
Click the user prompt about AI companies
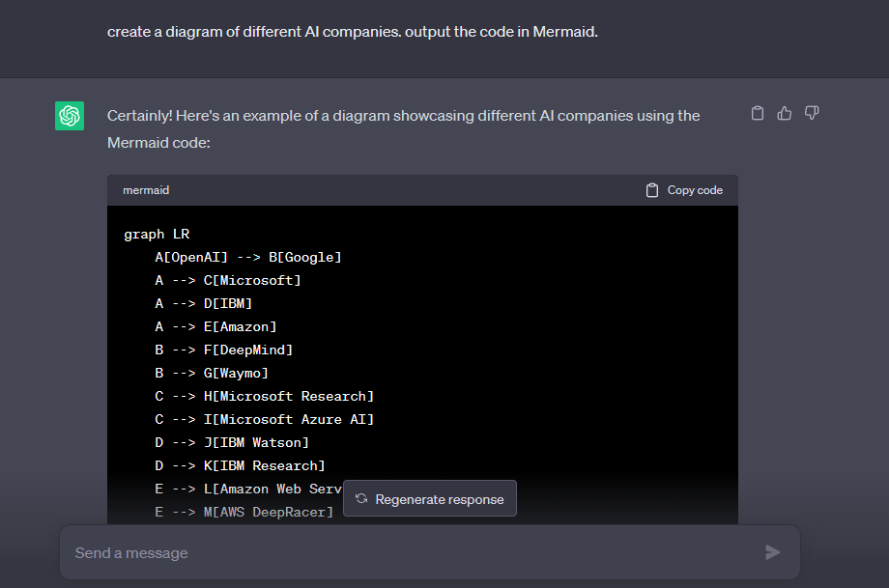(353, 32)
